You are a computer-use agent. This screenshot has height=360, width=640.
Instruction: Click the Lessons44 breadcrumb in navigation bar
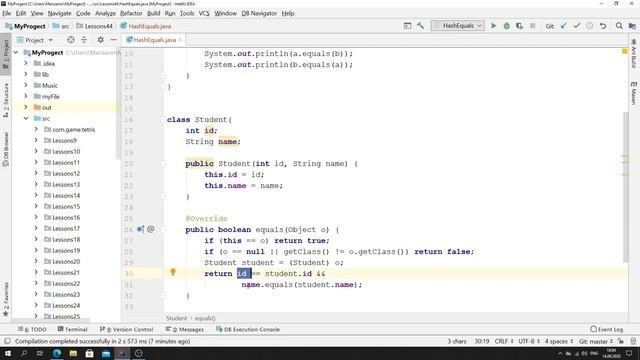pos(94,26)
